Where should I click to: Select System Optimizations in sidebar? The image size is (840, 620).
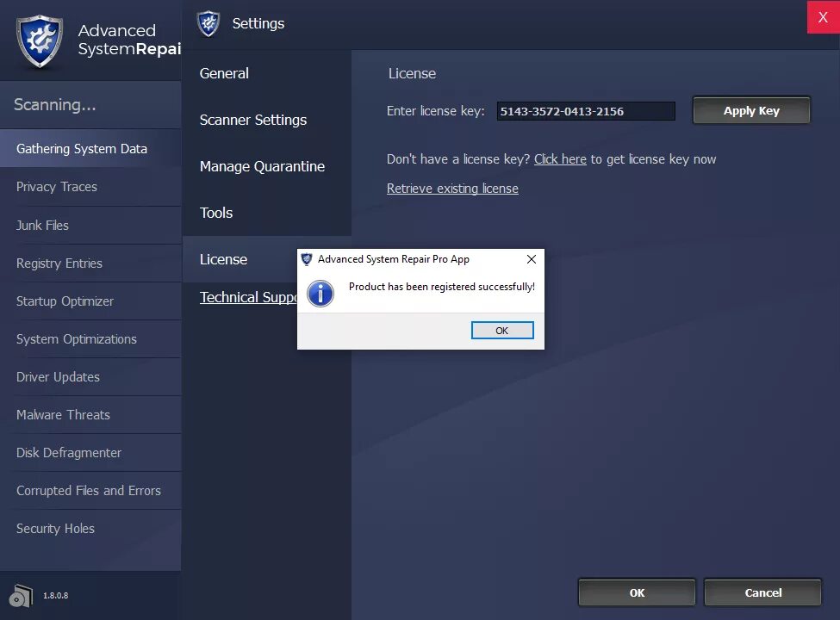90,339
